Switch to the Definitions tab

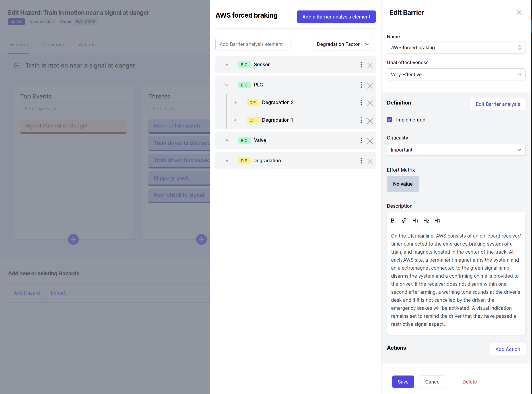(53, 45)
